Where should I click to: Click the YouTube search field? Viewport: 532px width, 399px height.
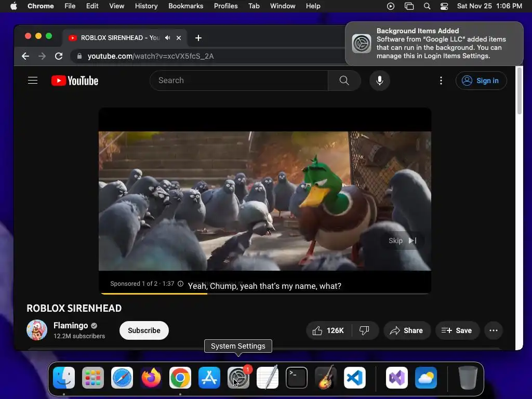click(239, 81)
